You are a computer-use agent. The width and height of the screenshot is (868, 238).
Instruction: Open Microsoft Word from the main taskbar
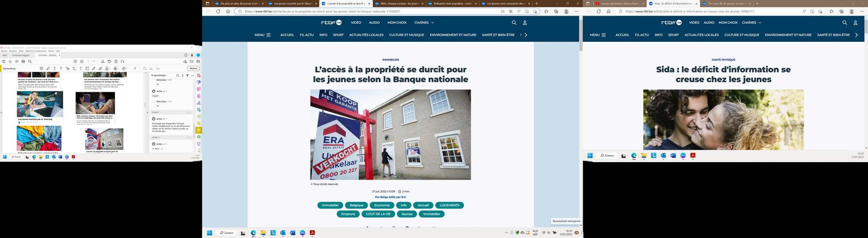(292, 233)
